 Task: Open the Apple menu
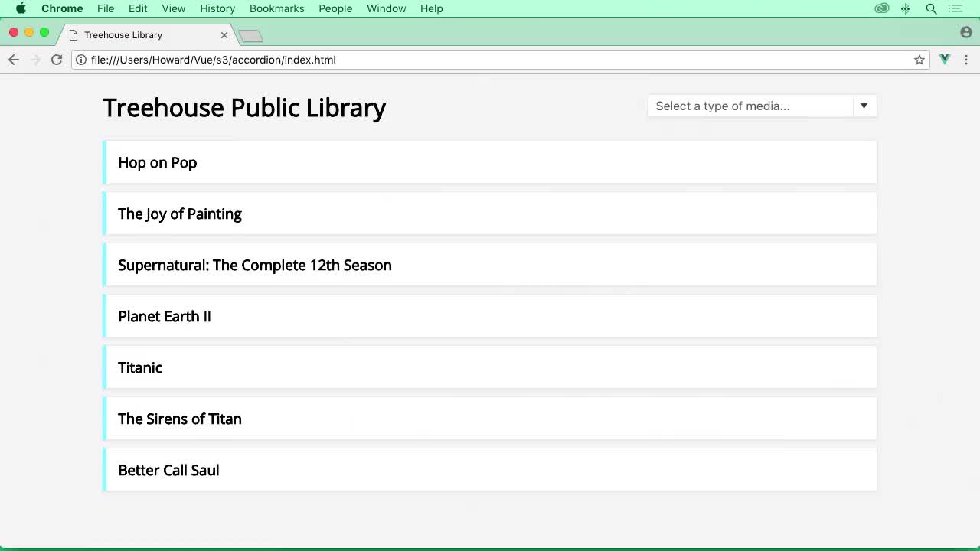click(21, 8)
